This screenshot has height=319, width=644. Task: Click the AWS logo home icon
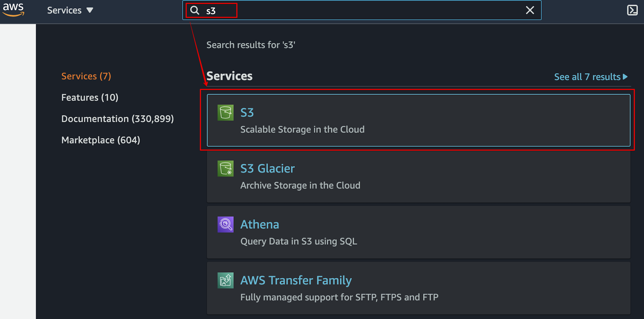[13, 10]
